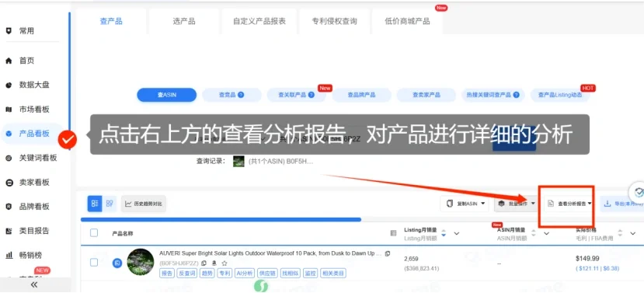Switch to the 选产品 tab
The width and height of the screenshot is (644, 293).
click(184, 21)
